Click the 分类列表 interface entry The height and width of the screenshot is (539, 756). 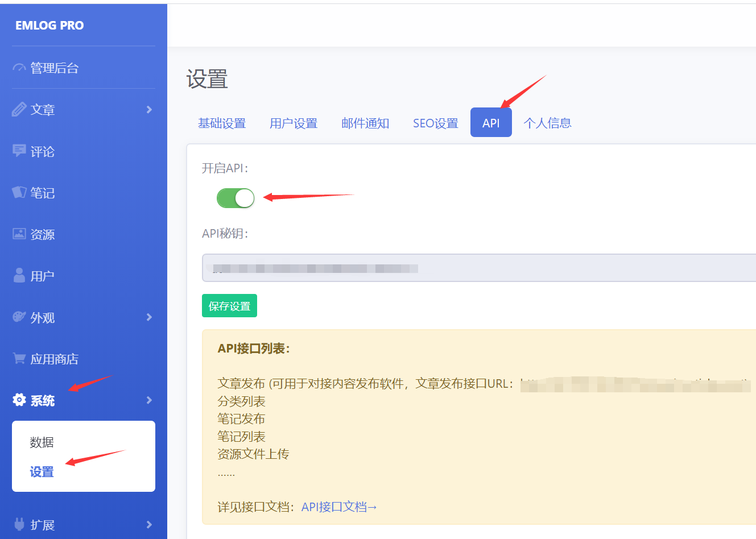pyautogui.click(x=241, y=401)
